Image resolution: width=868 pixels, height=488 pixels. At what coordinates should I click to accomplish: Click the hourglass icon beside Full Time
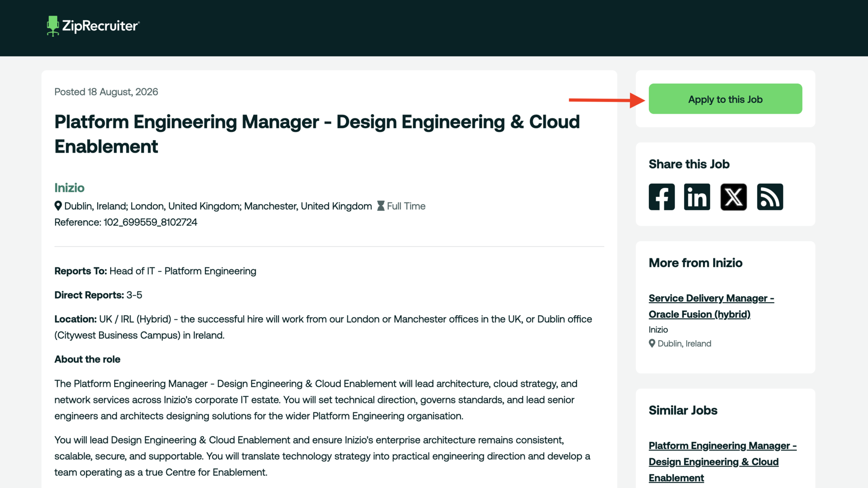381,206
